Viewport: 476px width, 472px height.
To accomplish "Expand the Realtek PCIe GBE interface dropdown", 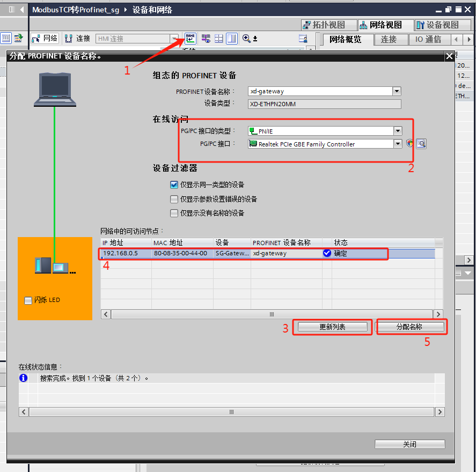I will pyautogui.click(x=398, y=144).
